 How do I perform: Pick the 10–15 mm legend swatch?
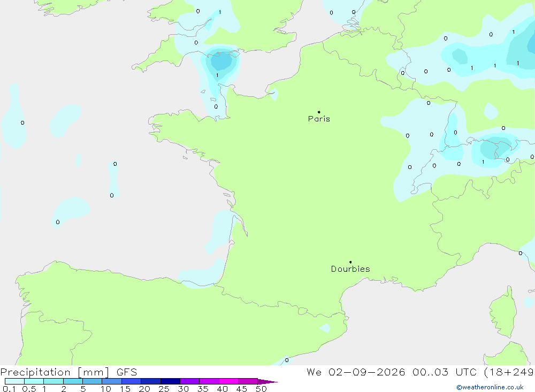pos(112,381)
